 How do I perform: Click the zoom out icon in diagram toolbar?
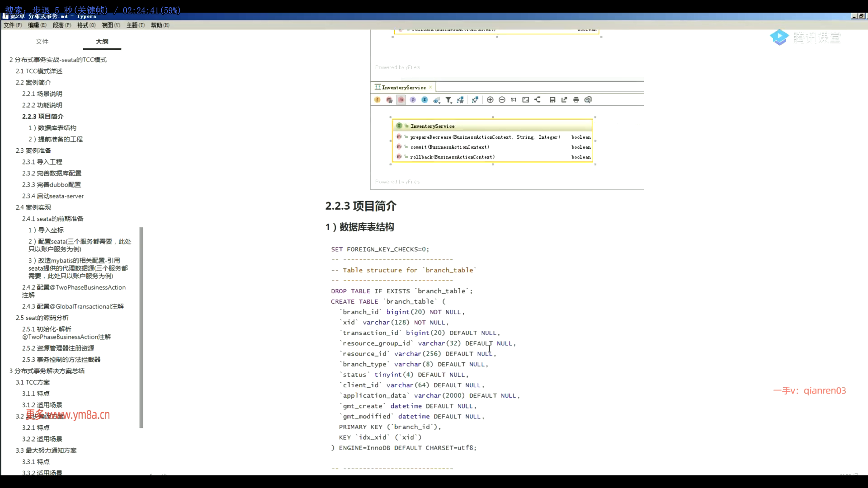coord(502,100)
